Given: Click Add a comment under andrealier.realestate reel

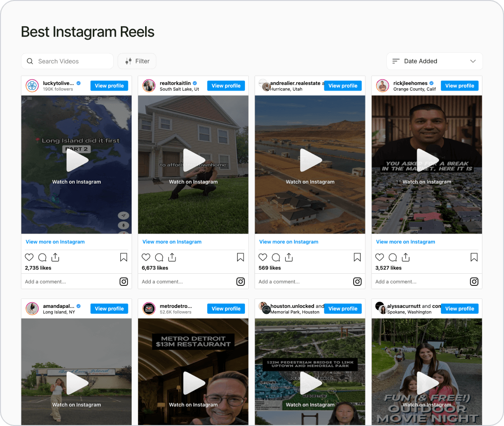Looking at the screenshot, I should tap(279, 282).
